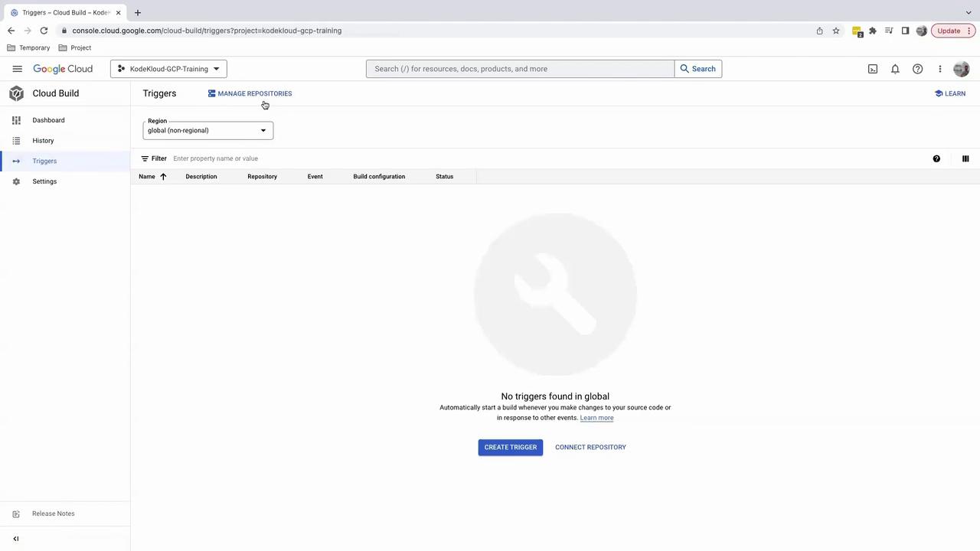The width and height of the screenshot is (980, 551).
Task: Click the Search button
Action: point(697,69)
